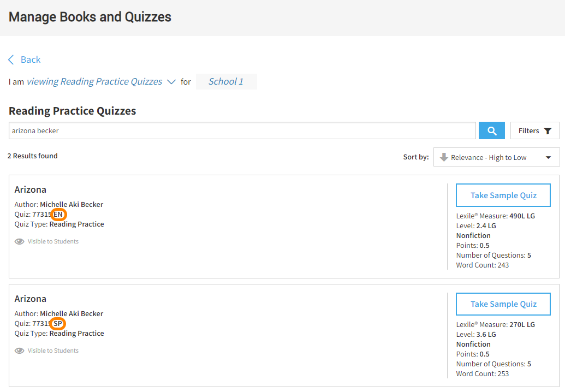Click the 'Sort by:' label
The height and width of the screenshot is (392, 565).
[416, 157]
